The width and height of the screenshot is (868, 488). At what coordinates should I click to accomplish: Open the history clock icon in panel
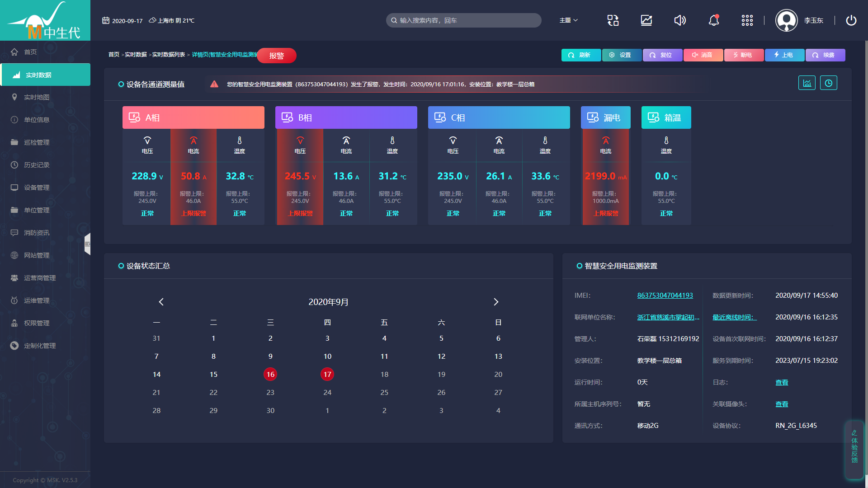pyautogui.click(x=828, y=83)
